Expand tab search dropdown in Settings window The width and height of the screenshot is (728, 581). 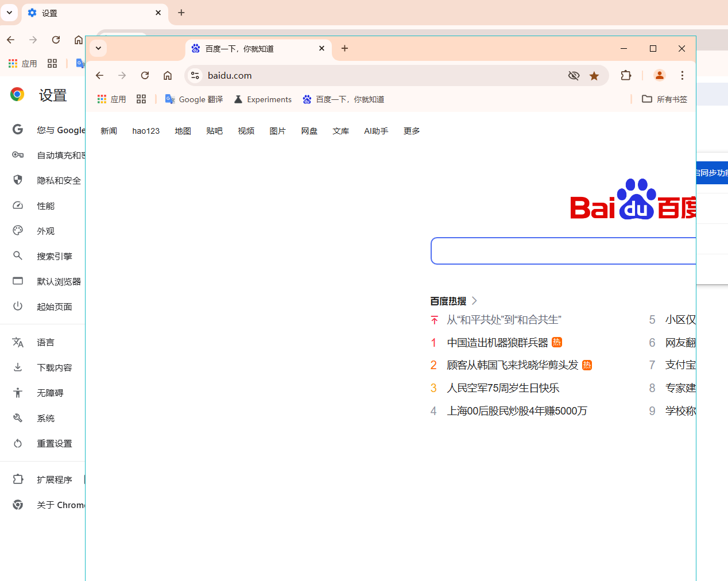[x=9, y=12]
